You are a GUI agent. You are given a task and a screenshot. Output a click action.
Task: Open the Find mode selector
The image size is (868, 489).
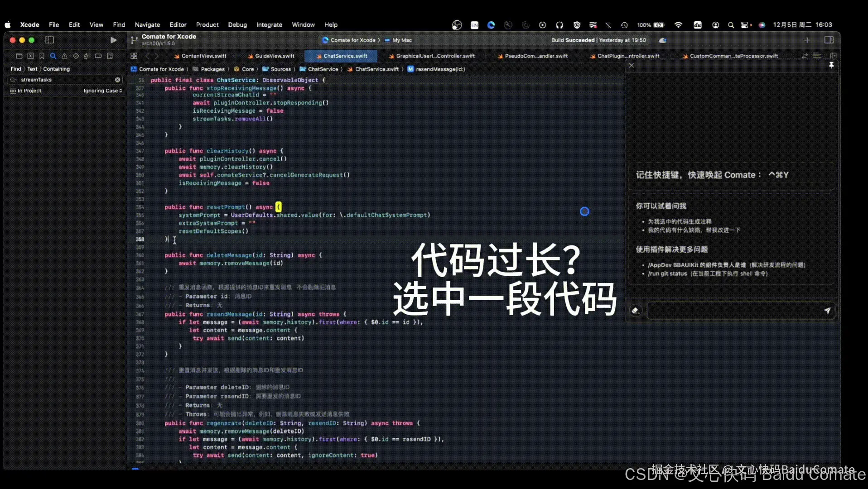pyautogui.click(x=16, y=69)
